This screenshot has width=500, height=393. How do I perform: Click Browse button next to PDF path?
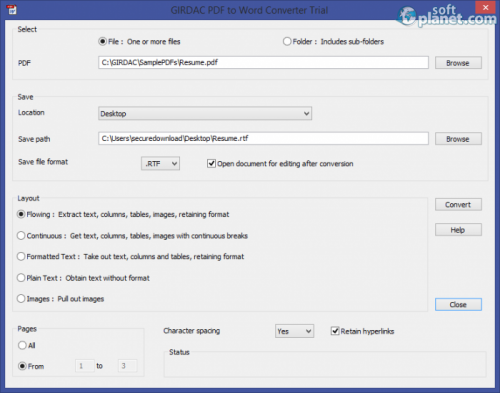point(458,63)
